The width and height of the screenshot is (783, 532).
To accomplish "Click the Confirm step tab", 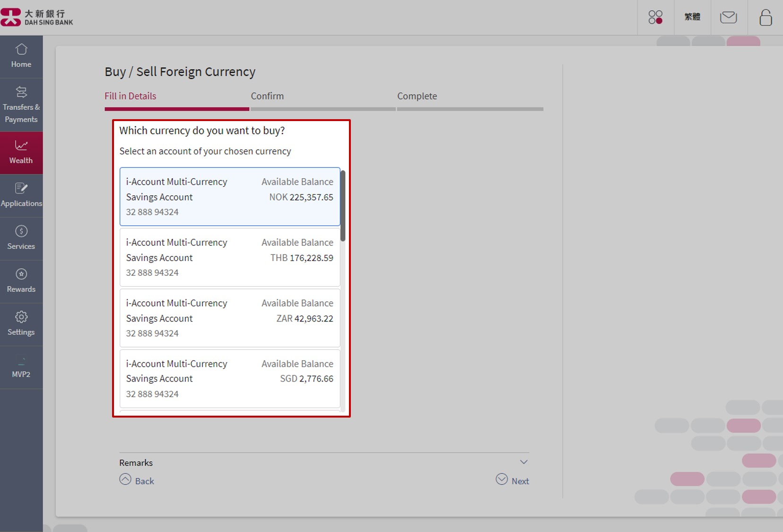I will (267, 96).
